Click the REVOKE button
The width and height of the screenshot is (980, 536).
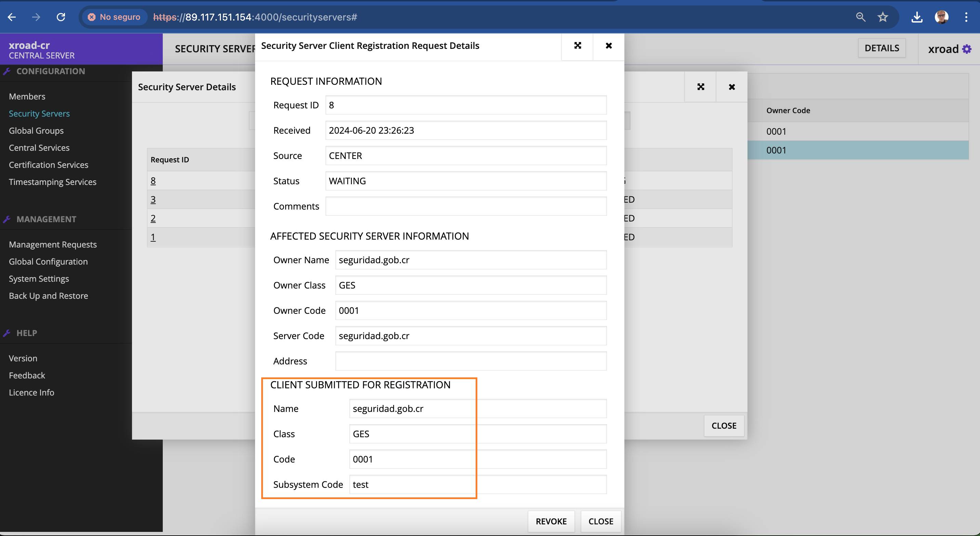tap(551, 521)
